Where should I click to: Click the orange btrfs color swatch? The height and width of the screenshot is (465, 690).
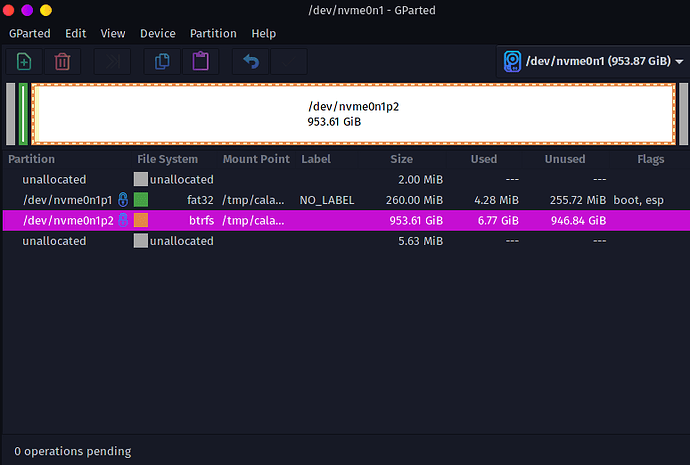(141, 220)
